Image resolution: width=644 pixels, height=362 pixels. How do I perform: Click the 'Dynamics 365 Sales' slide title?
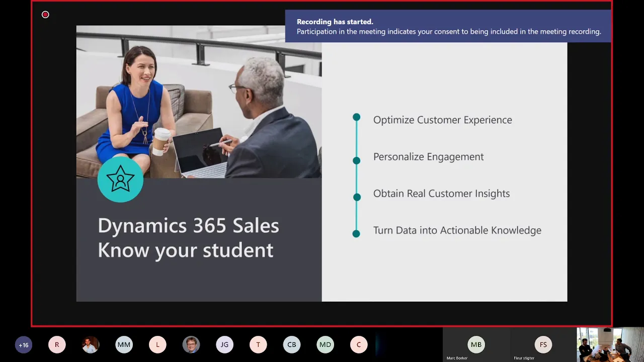pyautogui.click(x=189, y=225)
